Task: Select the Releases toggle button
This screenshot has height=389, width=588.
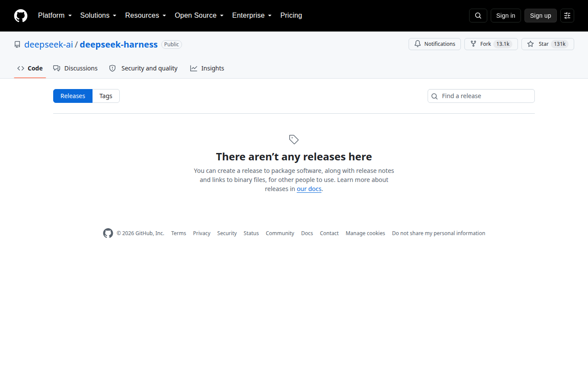Action: (73, 96)
